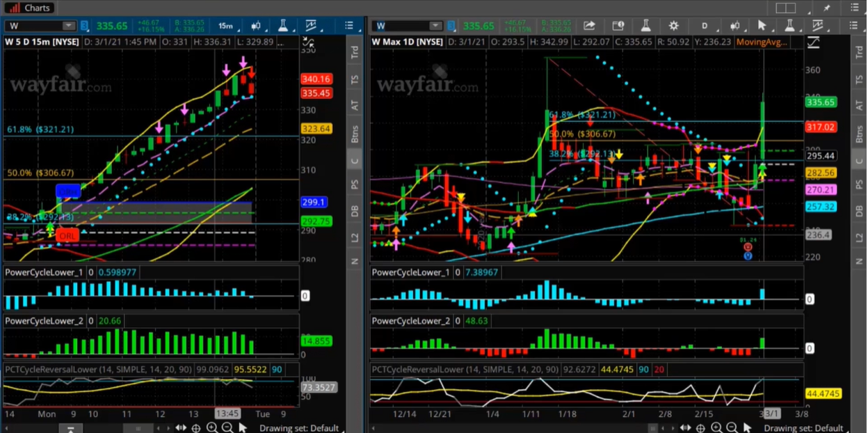This screenshot has height=433, width=868.
Task: Zoom in on left chart
Action: [211, 428]
